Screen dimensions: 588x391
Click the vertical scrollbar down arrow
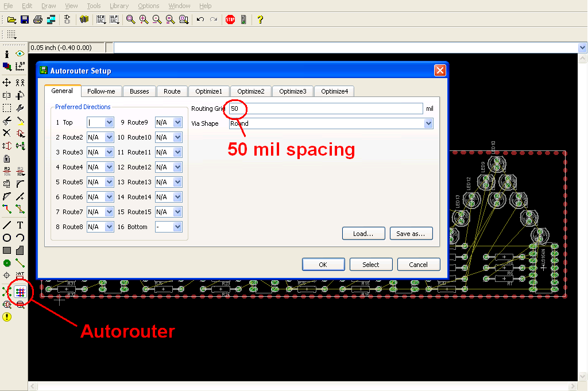click(x=582, y=376)
